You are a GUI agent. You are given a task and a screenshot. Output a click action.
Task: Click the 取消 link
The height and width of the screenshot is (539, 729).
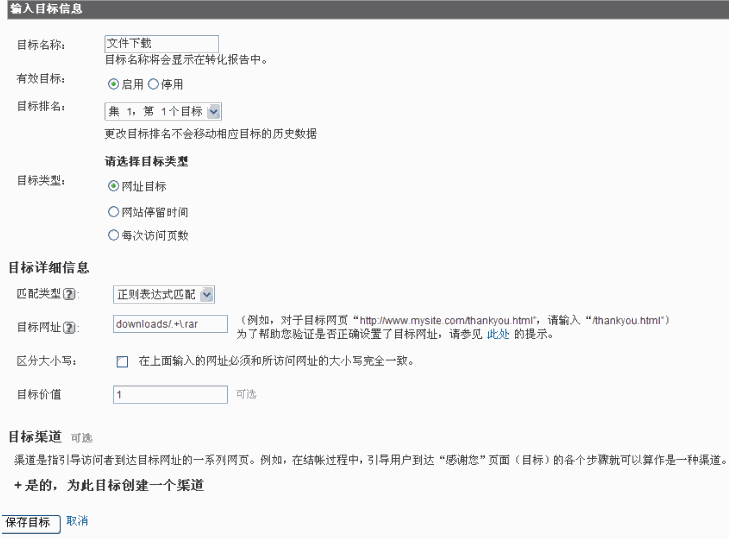click(x=77, y=521)
